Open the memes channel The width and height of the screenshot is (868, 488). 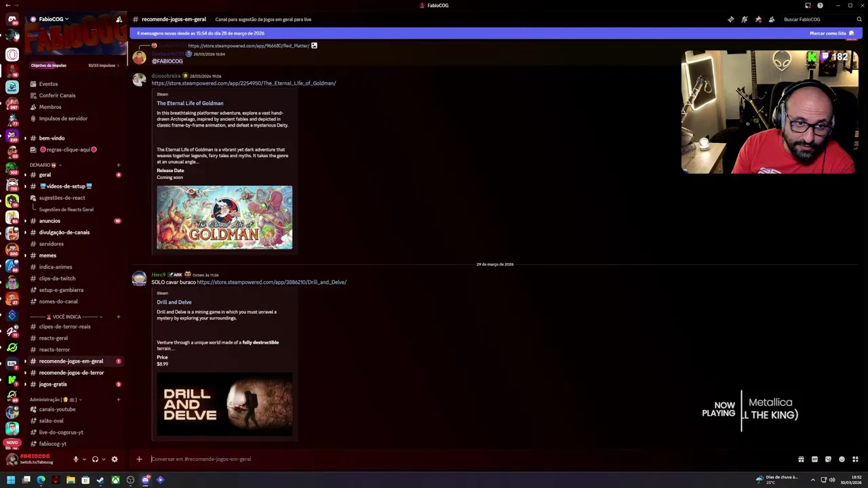point(47,256)
